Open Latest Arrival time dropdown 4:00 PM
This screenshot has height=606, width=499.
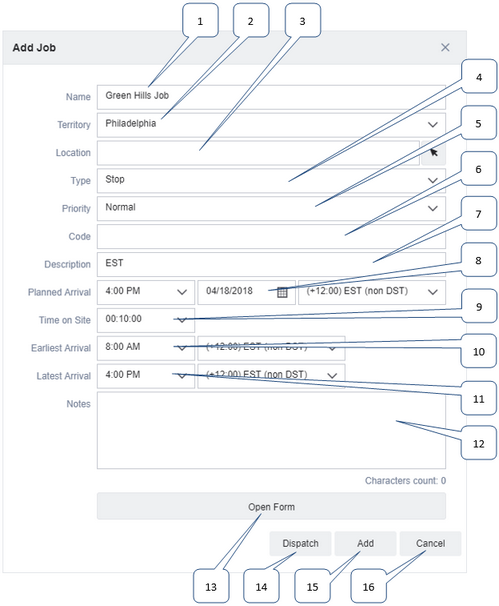click(146, 376)
